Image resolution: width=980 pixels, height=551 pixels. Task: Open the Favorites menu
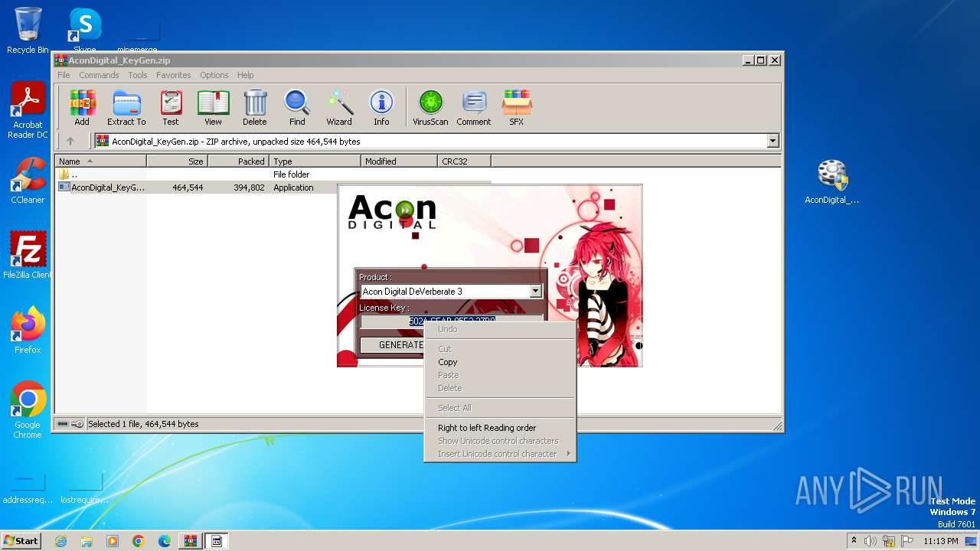point(174,75)
